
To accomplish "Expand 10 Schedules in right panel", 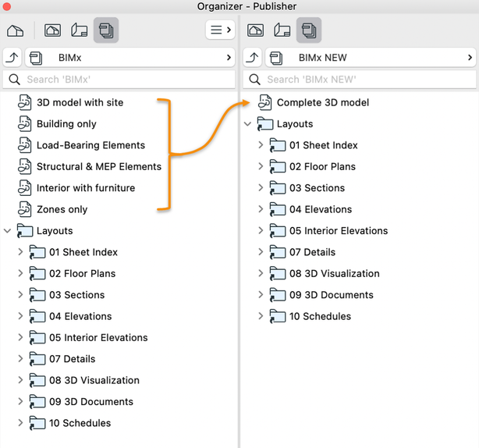I will [261, 316].
